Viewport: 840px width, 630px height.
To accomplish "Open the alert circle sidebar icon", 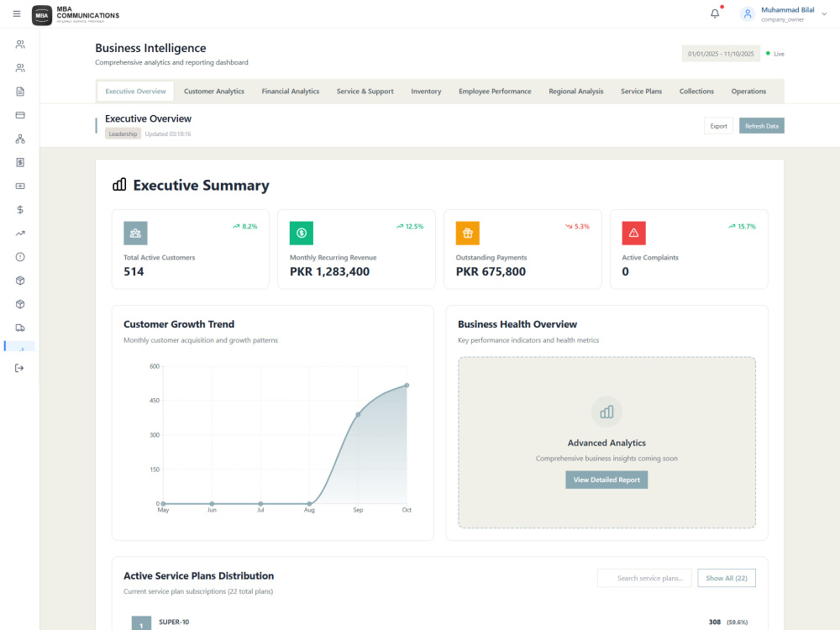I will [20, 256].
